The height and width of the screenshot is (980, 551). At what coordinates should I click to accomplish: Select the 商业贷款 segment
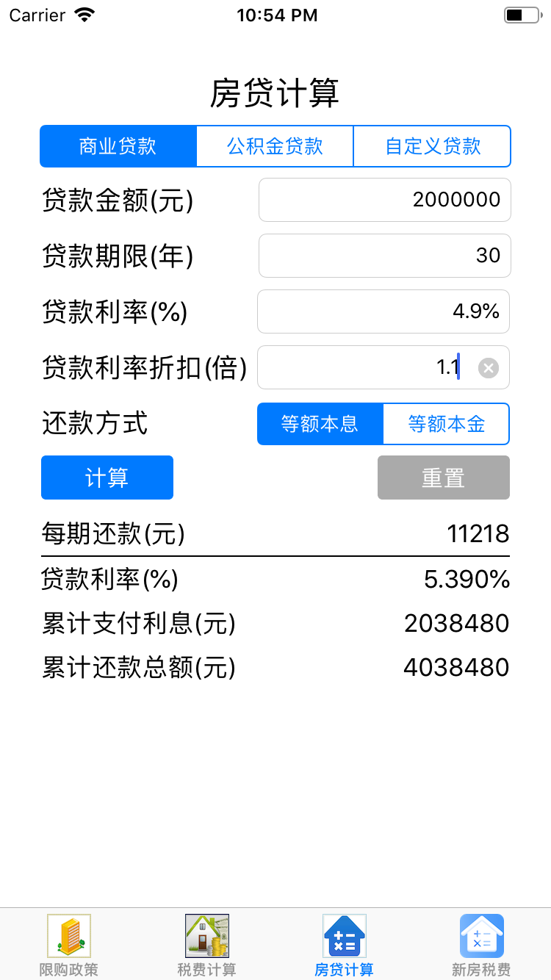[x=118, y=146]
